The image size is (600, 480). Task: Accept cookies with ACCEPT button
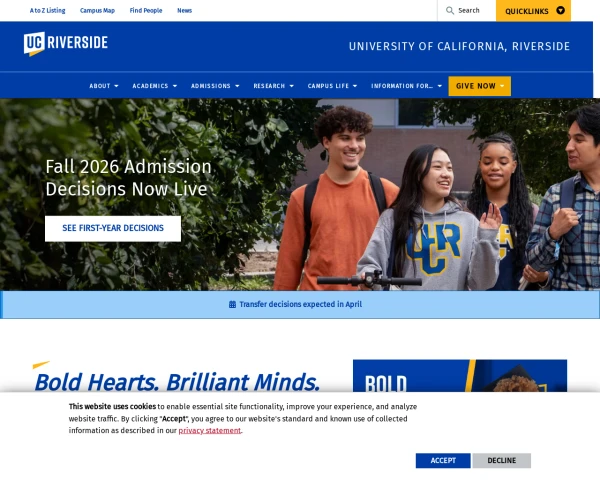pyautogui.click(x=443, y=460)
